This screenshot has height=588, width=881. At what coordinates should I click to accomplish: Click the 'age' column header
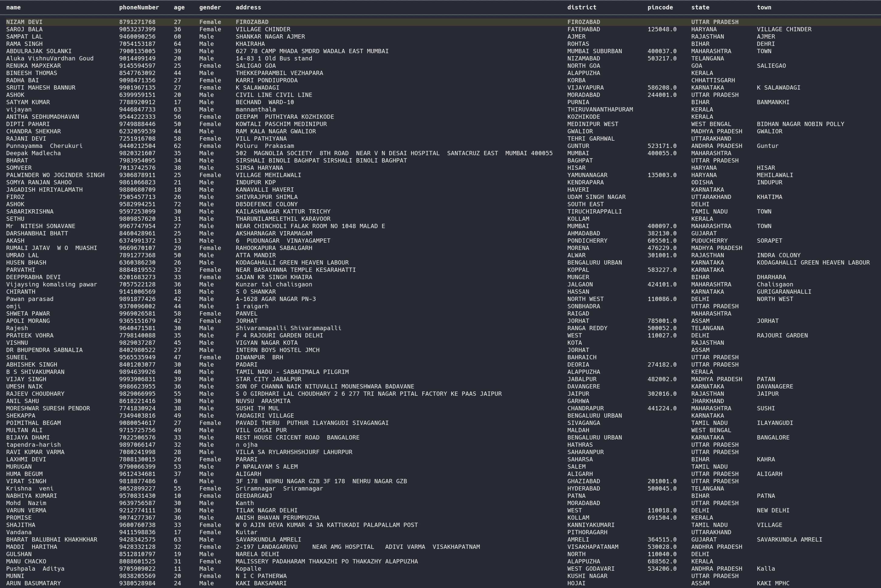(x=179, y=8)
